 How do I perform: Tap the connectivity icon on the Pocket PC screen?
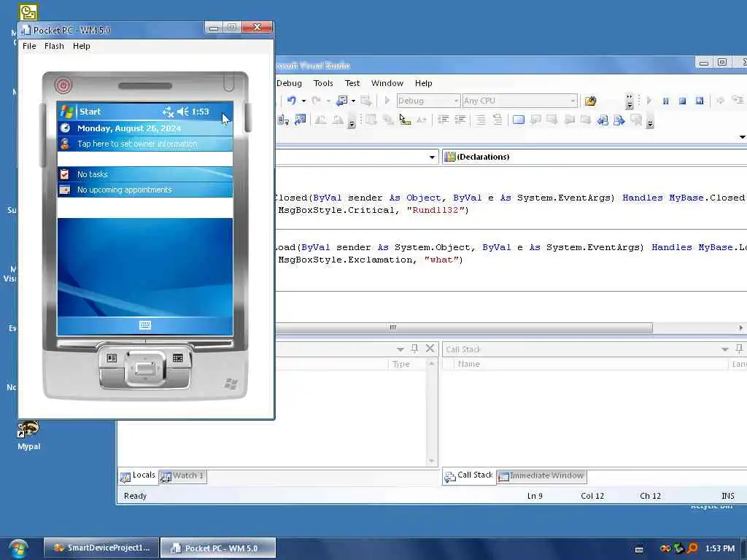coord(168,112)
